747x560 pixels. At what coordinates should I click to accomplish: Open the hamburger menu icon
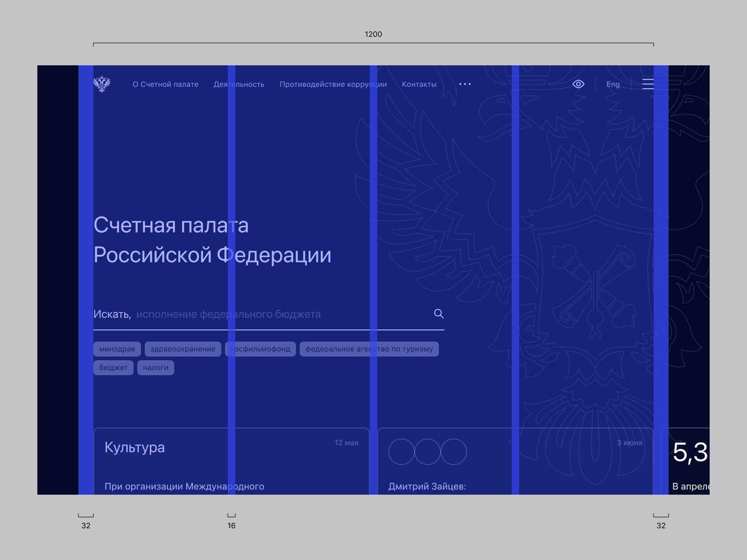tap(648, 84)
